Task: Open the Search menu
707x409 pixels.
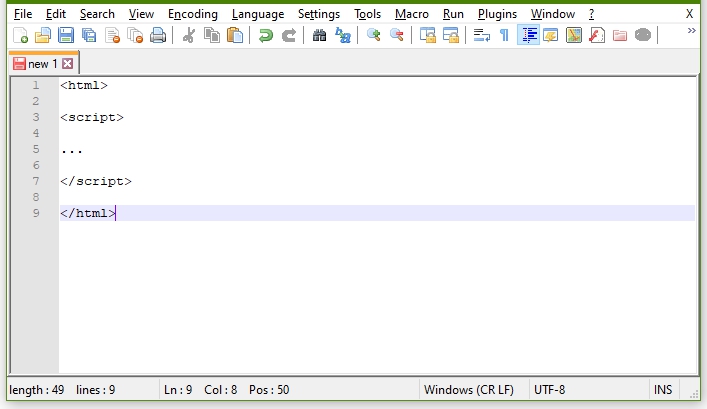Action: point(97,14)
